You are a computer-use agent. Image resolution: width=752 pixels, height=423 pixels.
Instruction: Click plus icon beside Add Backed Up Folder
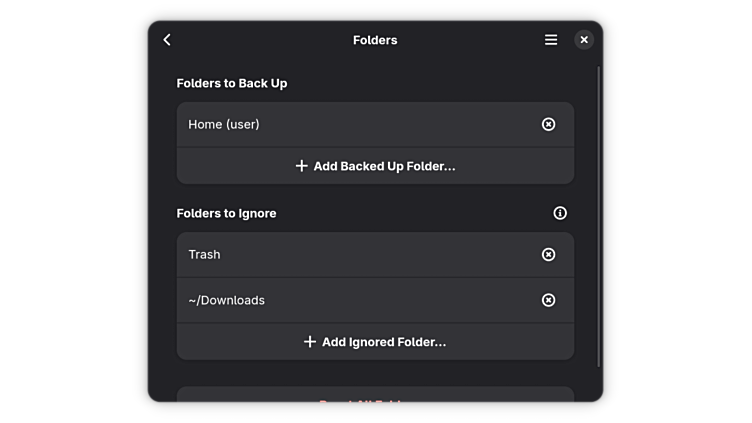point(301,166)
